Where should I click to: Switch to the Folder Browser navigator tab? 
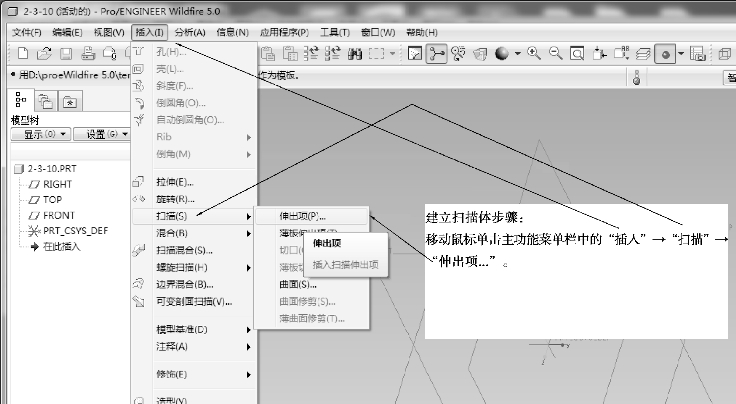[46, 101]
